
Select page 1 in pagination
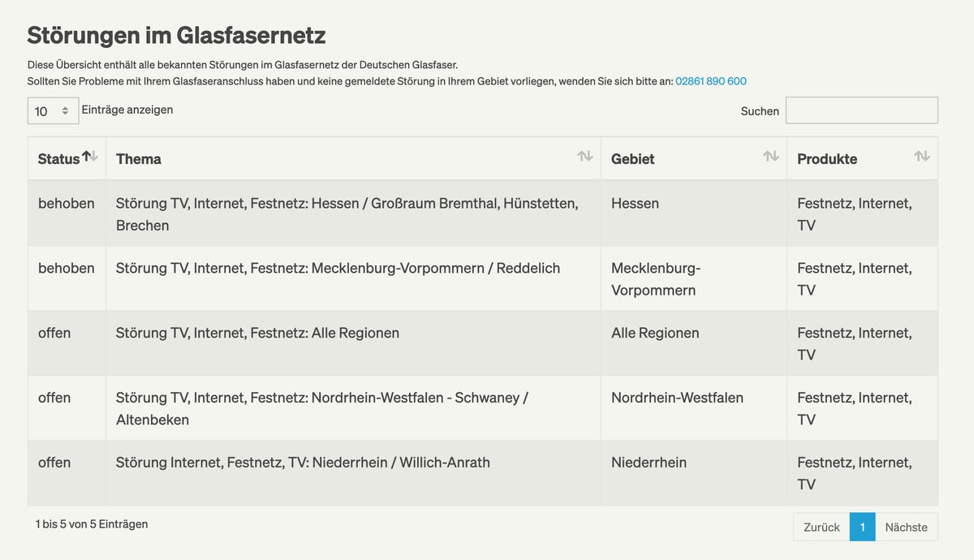pos(862,527)
